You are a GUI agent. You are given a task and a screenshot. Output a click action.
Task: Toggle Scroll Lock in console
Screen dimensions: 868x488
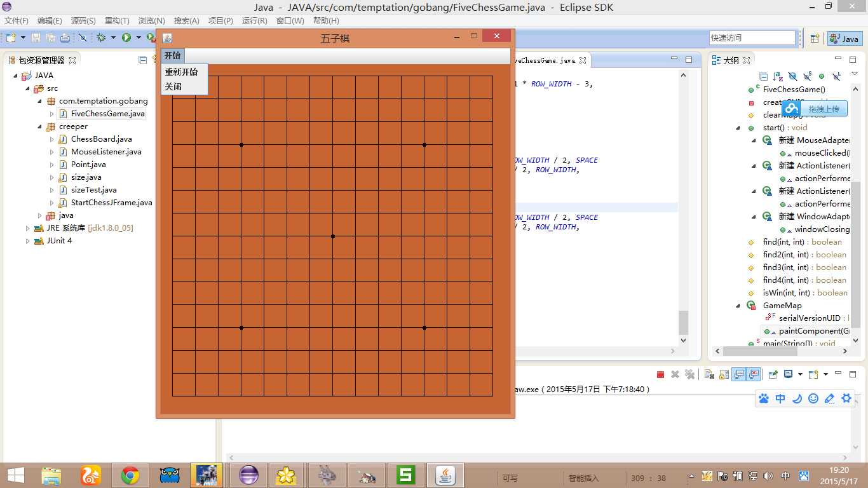[x=724, y=375]
